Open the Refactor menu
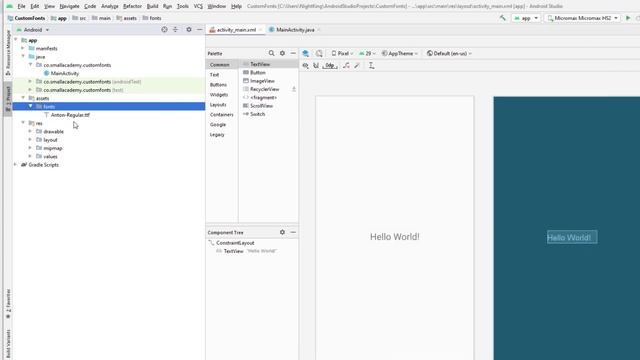640x360 pixels. tap(132, 6)
